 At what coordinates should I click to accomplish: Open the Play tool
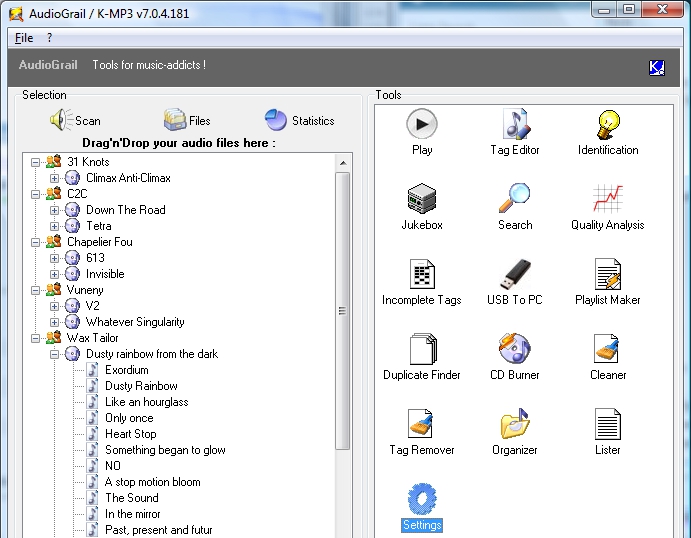pyautogui.click(x=422, y=132)
